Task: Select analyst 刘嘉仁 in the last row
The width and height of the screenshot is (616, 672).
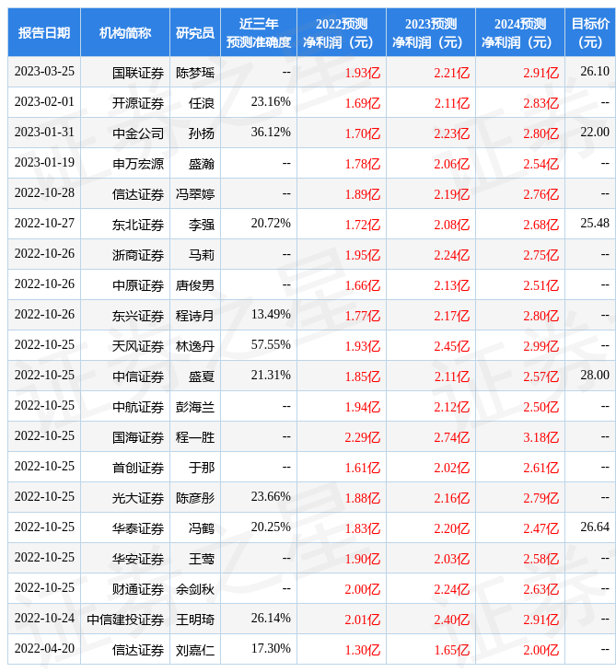Action: coord(195,649)
